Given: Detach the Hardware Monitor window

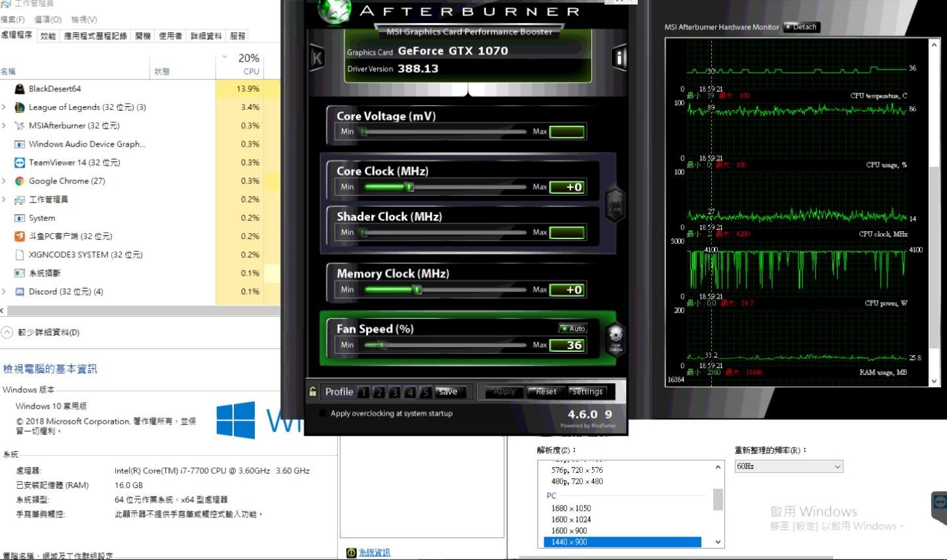Looking at the screenshot, I should (801, 27).
